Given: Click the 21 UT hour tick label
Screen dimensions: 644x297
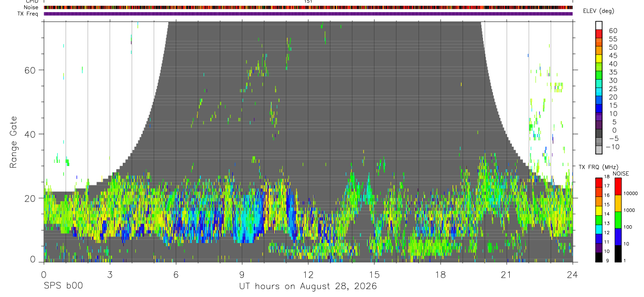Looking at the screenshot, I should pos(507,274).
